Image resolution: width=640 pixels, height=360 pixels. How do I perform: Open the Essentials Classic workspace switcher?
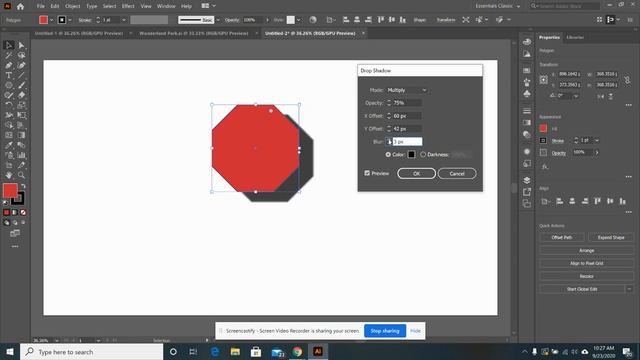pyautogui.click(x=497, y=6)
